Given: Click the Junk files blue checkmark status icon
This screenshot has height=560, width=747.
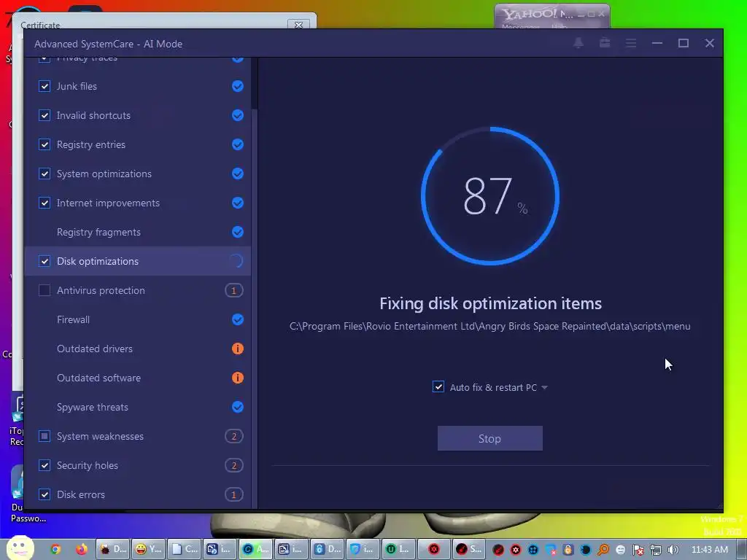Looking at the screenshot, I should (x=237, y=86).
